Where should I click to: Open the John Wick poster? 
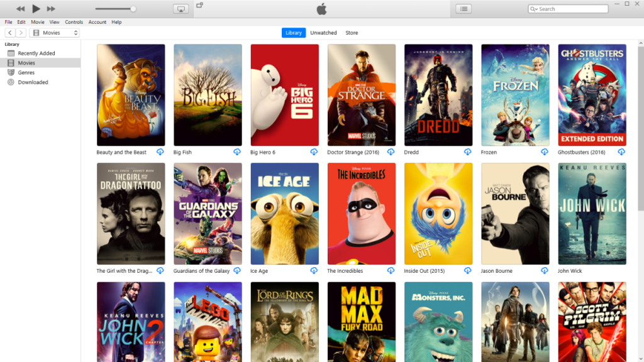[x=592, y=214]
